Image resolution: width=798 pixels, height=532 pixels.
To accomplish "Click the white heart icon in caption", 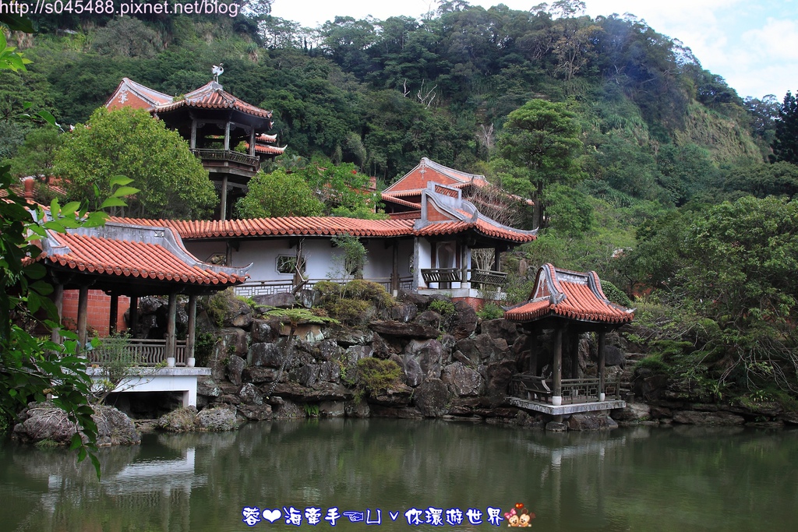I will coord(271,516).
